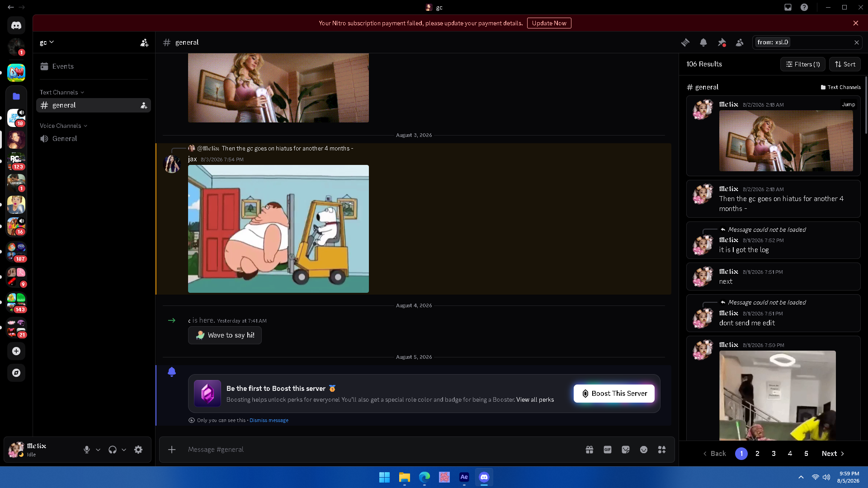
Task: Collapse the Text Channels category
Action: pos(62,92)
